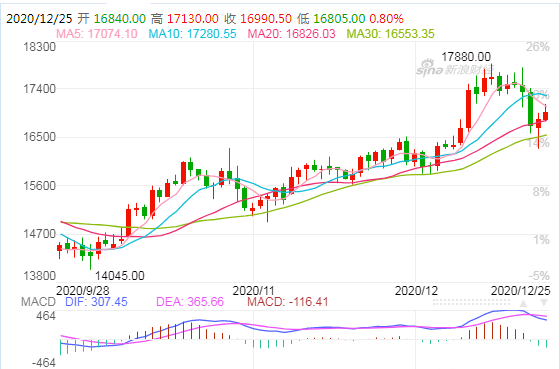Click the MACD histogram value -116.41

pyautogui.click(x=288, y=301)
